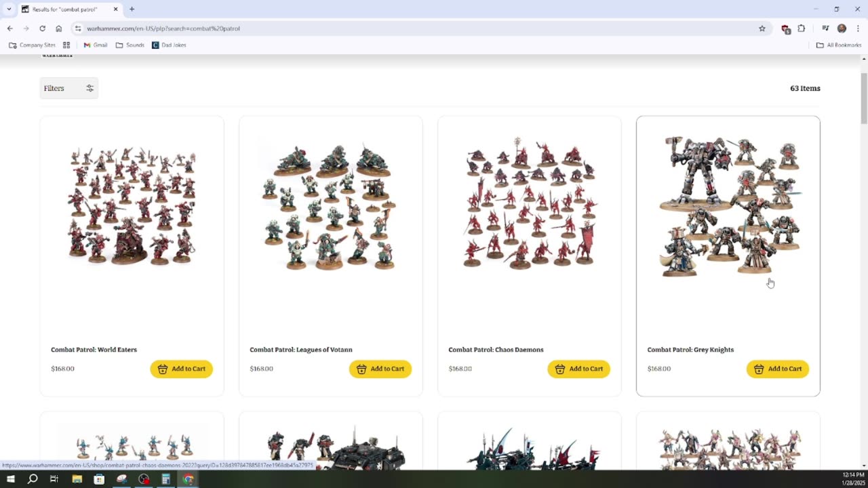The height and width of the screenshot is (488, 868).
Task: Click the 63 Items count text
Action: tap(805, 88)
